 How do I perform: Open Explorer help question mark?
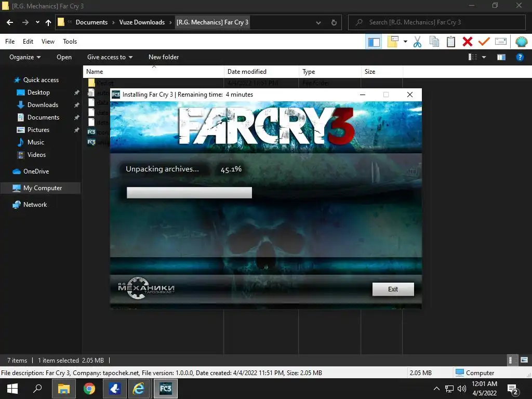(520, 57)
